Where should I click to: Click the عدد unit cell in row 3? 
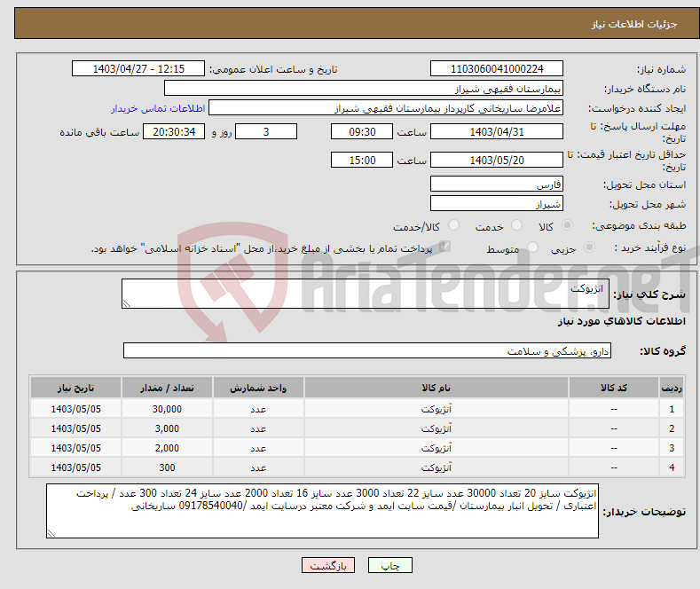258,448
